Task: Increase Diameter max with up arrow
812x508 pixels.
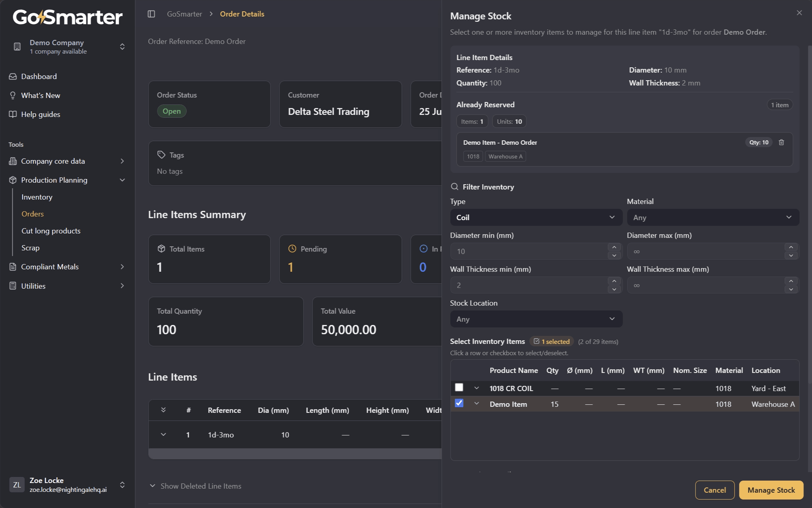Action: tap(791, 247)
